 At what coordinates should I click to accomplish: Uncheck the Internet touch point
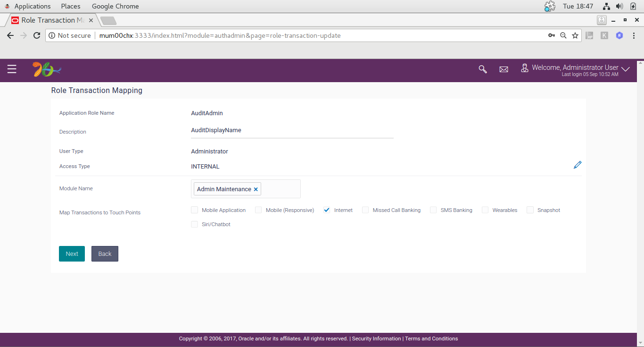[x=327, y=210]
